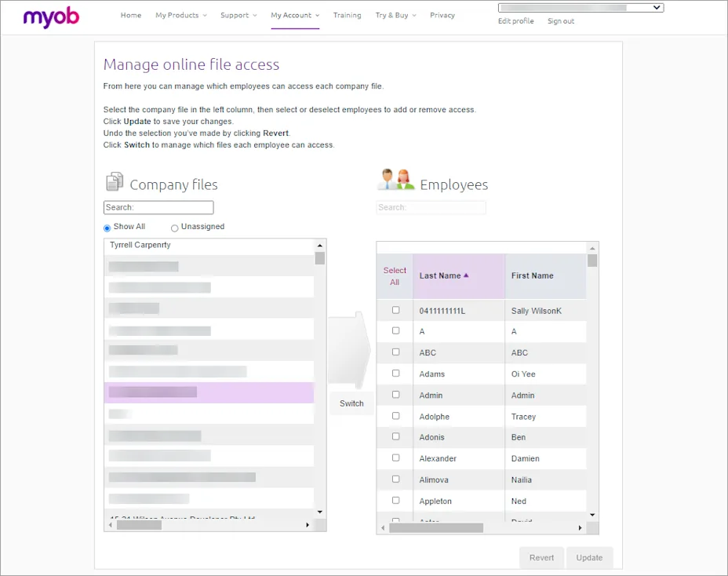Viewport: 728px width, 576px height.
Task: Click employees list scroll down arrow
Action: 592,515
